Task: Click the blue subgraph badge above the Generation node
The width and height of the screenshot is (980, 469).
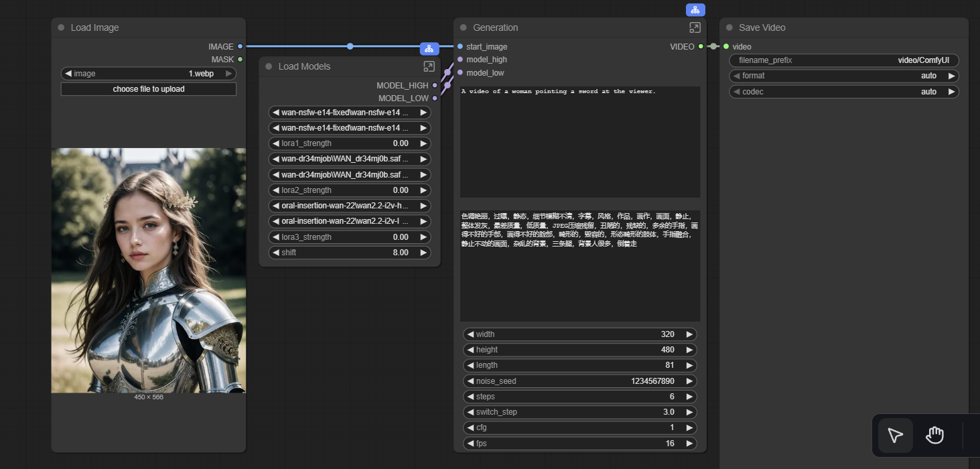Action: 695,9
